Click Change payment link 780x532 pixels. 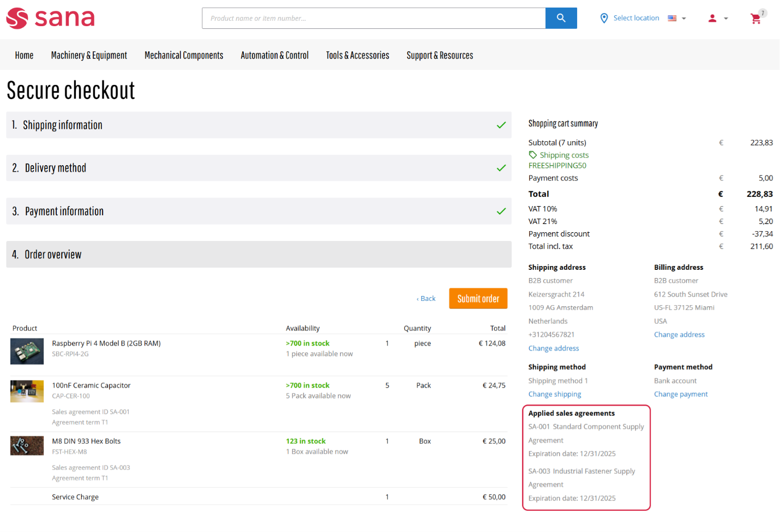click(681, 394)
